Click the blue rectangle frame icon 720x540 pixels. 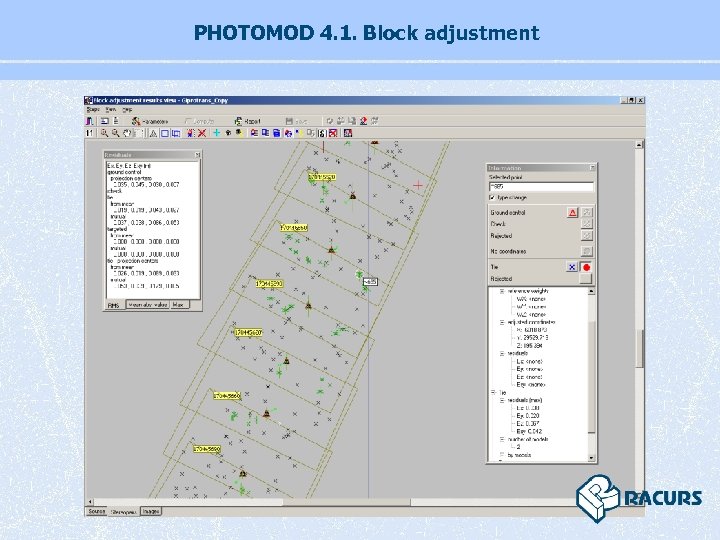coord(164,134)
